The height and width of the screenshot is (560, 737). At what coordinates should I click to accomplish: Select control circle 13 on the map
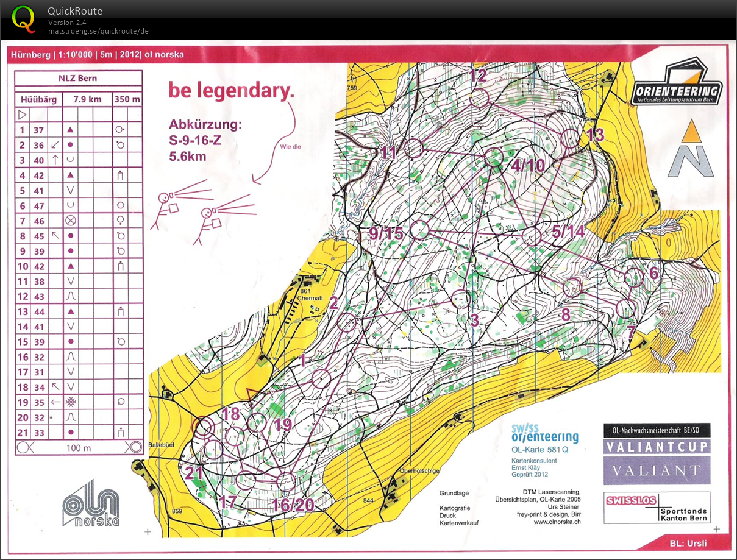[x=571, y=139]
